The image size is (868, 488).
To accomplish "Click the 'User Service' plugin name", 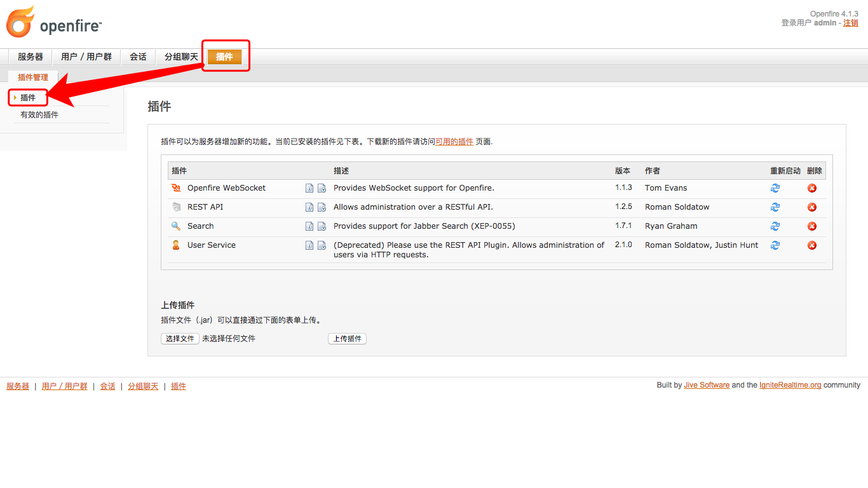I will 212,245.
